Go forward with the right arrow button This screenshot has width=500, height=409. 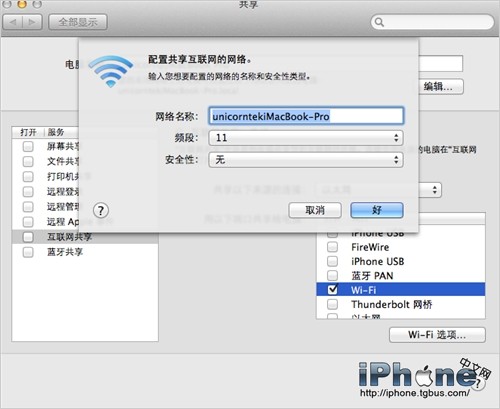click(32, 22)
